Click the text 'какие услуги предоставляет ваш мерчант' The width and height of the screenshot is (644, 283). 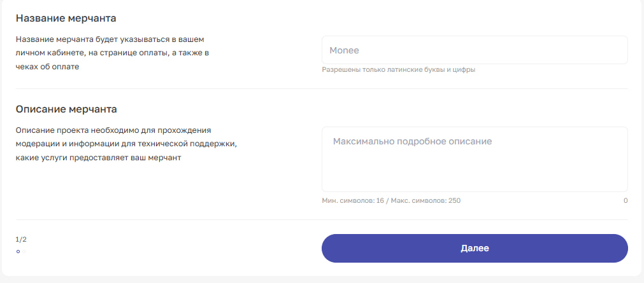[x=99, y=158]
